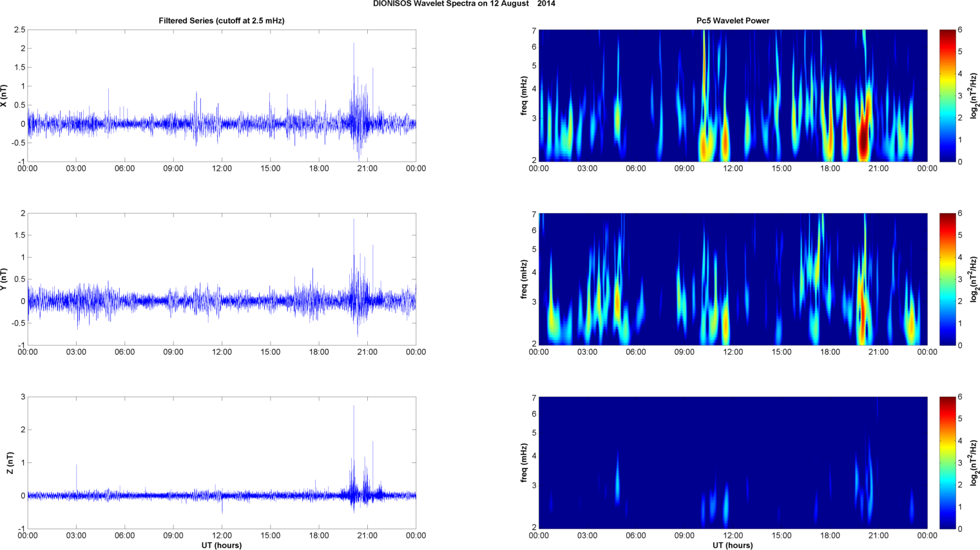Click "log2(nT²/Hz)" label beside bottom colorbar
This screenshot has width=980, height=550.
[x=974, y=463]
